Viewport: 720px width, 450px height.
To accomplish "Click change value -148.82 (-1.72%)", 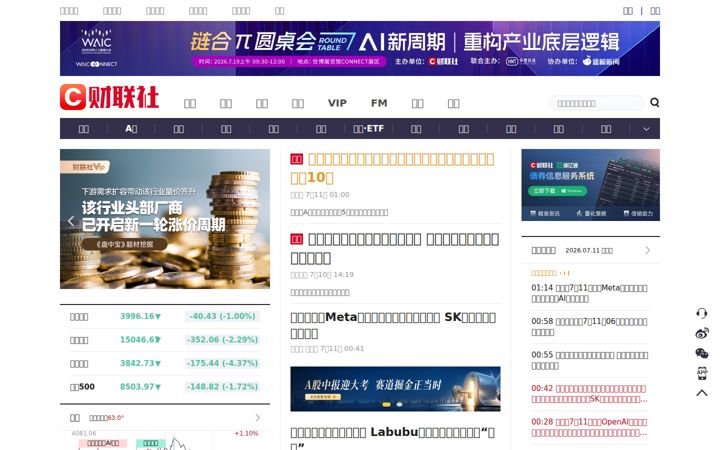I will (x=223, y=387).
